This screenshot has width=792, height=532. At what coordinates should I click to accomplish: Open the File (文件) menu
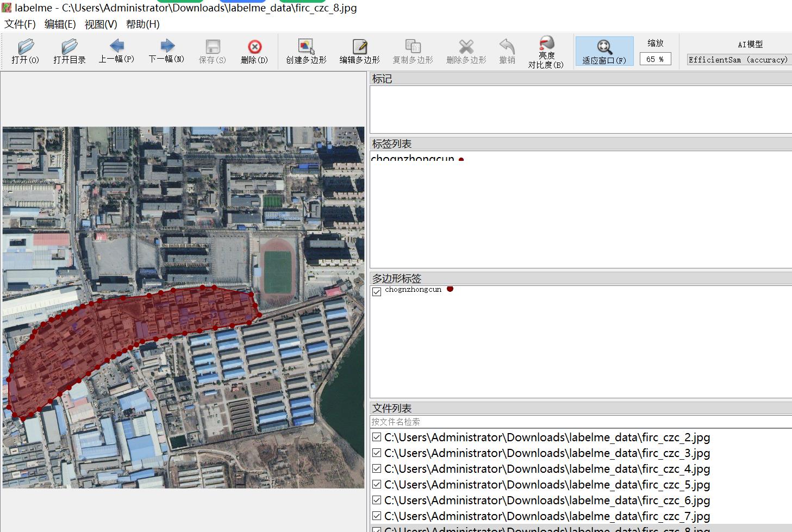(20, 24)
